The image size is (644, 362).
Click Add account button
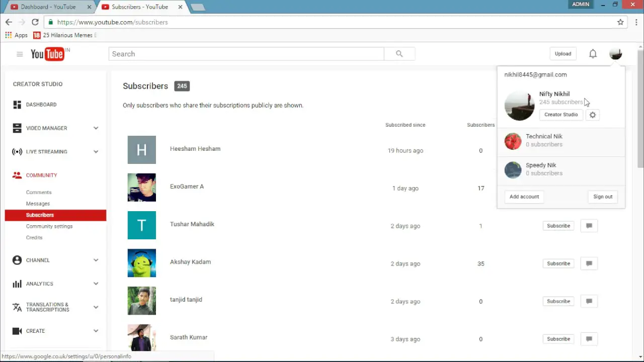coord(524,197)
